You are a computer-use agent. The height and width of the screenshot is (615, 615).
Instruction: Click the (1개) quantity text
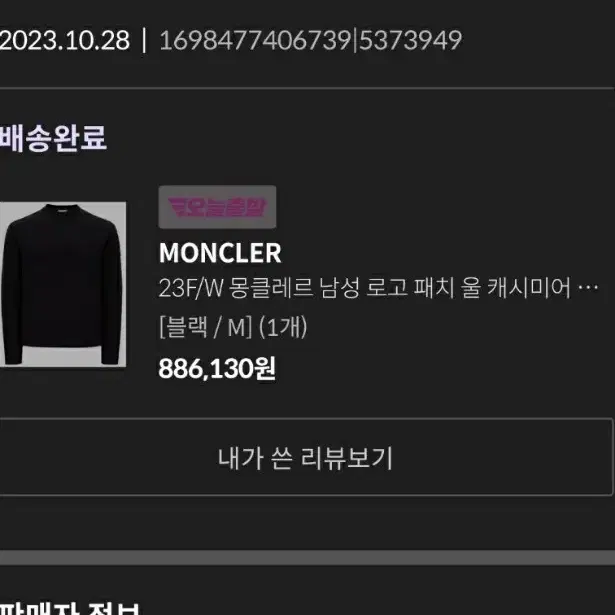pyautogui.click(x=283, y=327)
